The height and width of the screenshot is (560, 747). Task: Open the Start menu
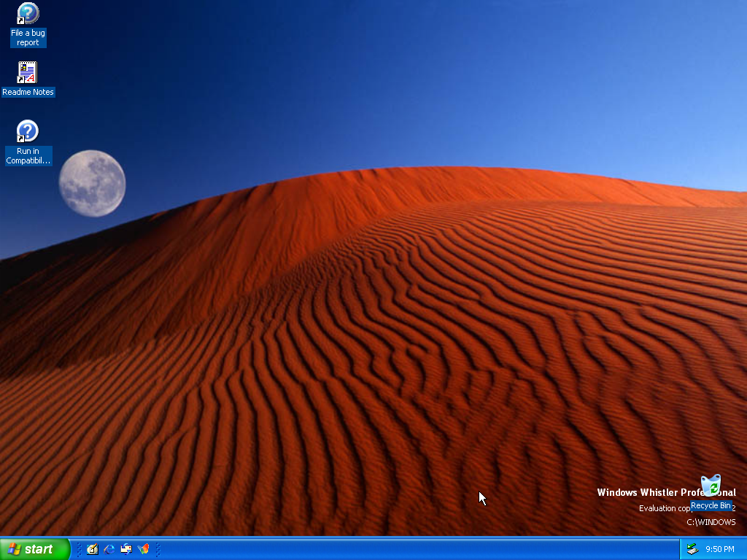[35, 549]
